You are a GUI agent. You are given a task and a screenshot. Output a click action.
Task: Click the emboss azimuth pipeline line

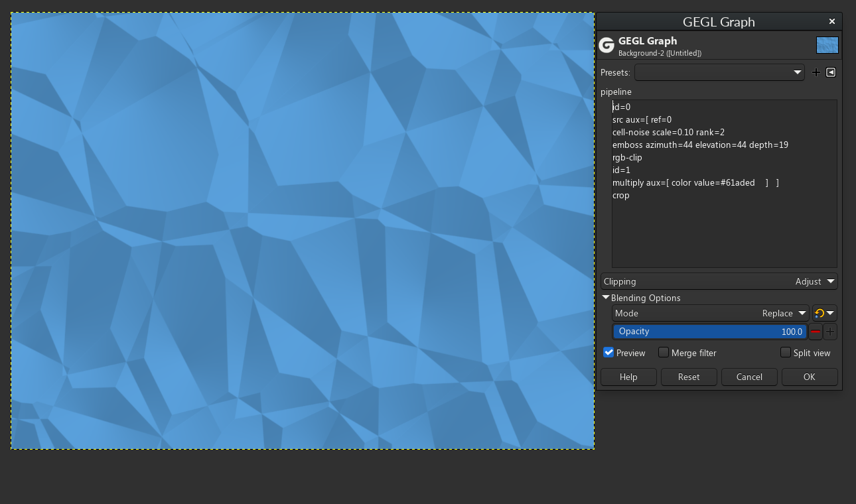pyautogui.click(x=700, y=145)
